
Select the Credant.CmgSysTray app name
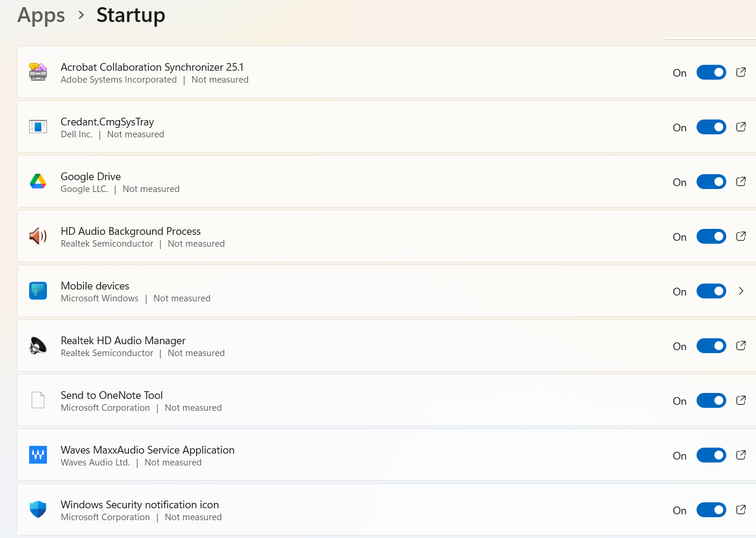click(x=108, y=122)
